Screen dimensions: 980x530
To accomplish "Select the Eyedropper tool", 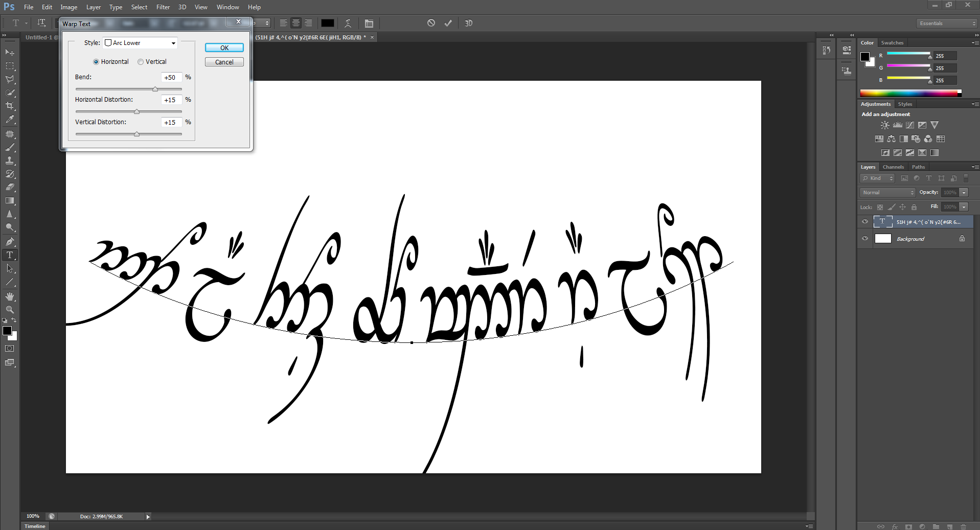I will (x=10, y=120).
